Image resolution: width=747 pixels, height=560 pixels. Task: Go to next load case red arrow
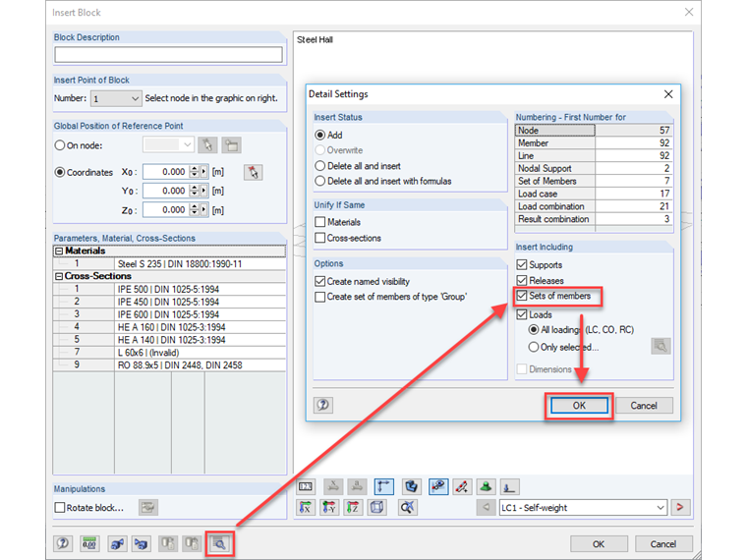tap(680, 507)
